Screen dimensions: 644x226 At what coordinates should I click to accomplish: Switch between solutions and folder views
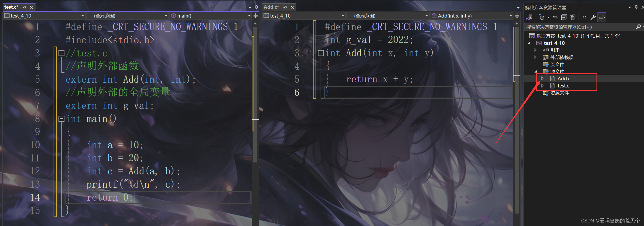point(530,17)
